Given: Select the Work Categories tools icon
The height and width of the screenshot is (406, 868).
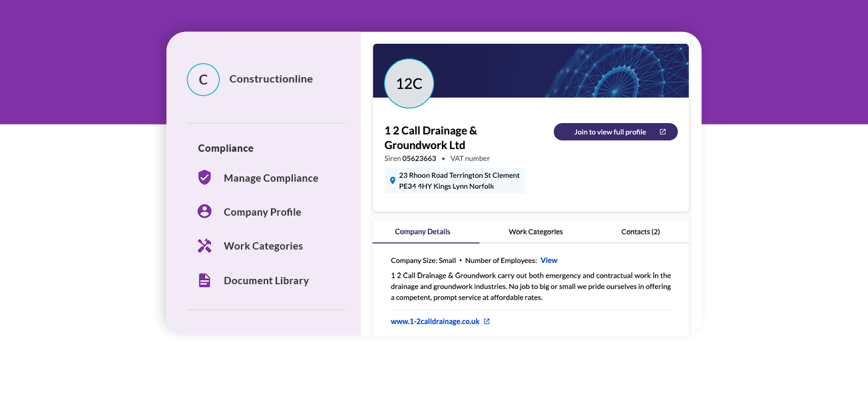Looking at the screenshot, I should [x=204, y=246].
